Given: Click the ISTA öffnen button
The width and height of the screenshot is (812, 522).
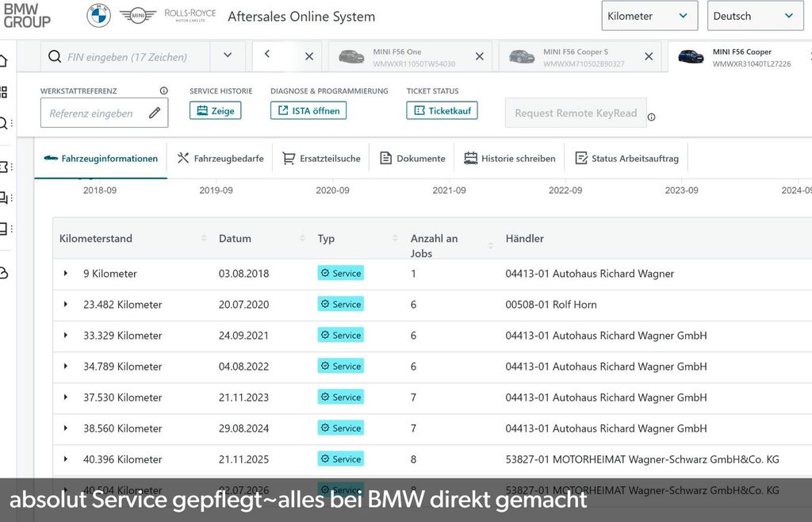Looking at the screenshot, I should coord(308,110).
